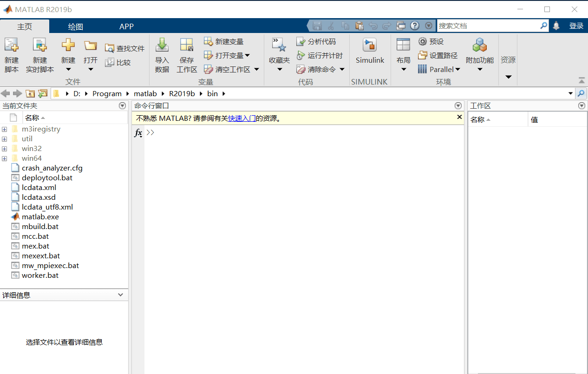Screen dimensions: 588x374
Task: Expand the m3iregistry folder tree node
Action: [4, 129]
